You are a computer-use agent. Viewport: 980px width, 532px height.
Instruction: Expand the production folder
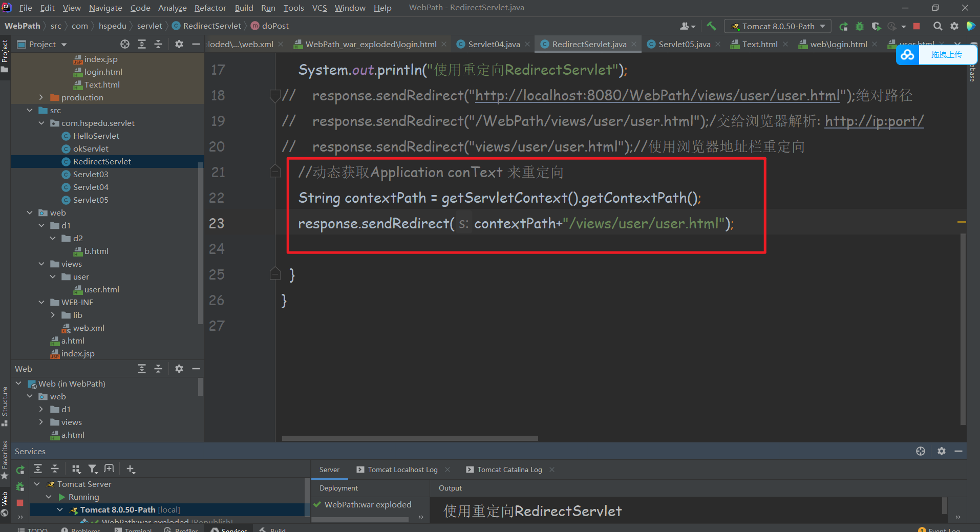coord(41,97)
